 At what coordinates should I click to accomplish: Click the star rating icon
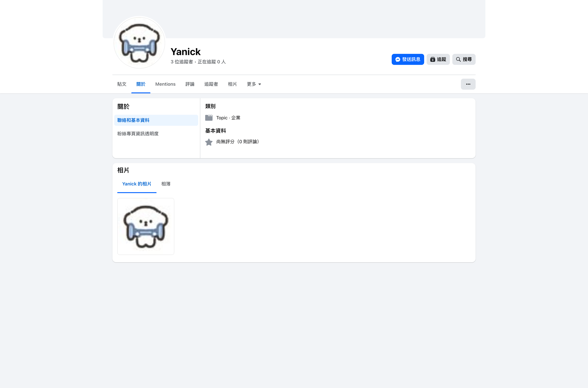coord(209,142)
